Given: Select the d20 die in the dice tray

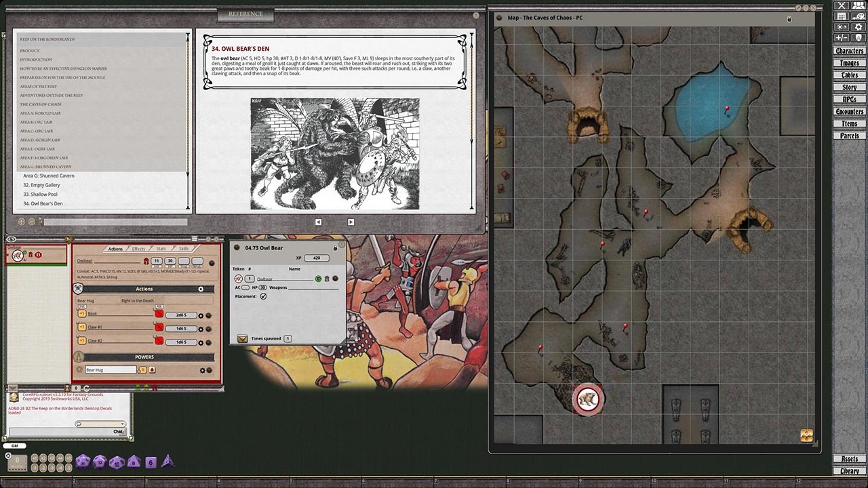Looking at the screenshot, I should pyautogui.click(x=83, y=461).
